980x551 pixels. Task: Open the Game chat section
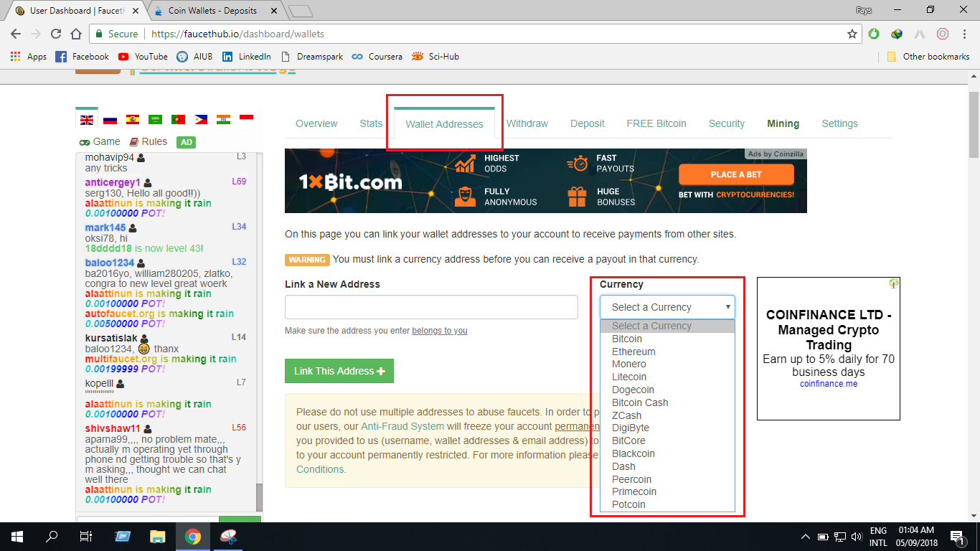[x=100, y=141]
